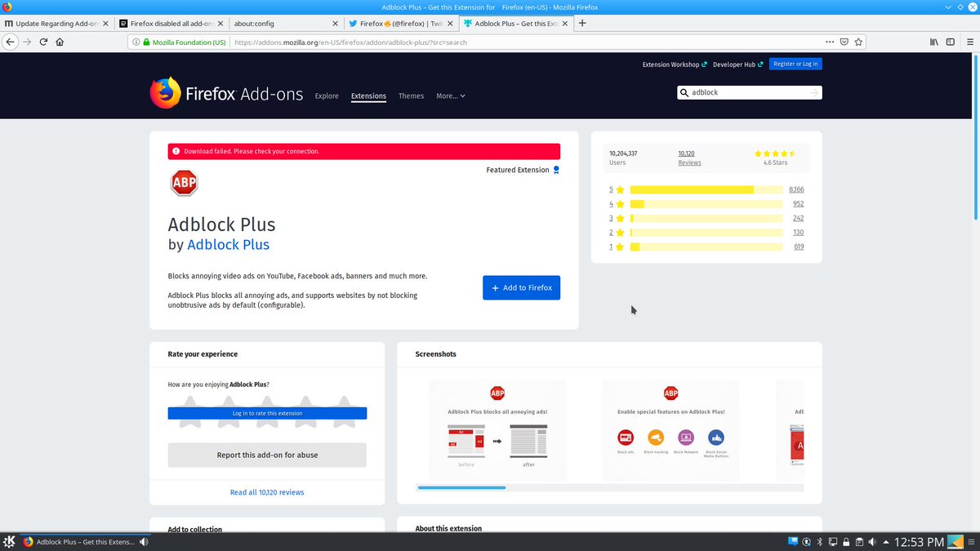Open the KDE application launcher

(x=10, y=541)
